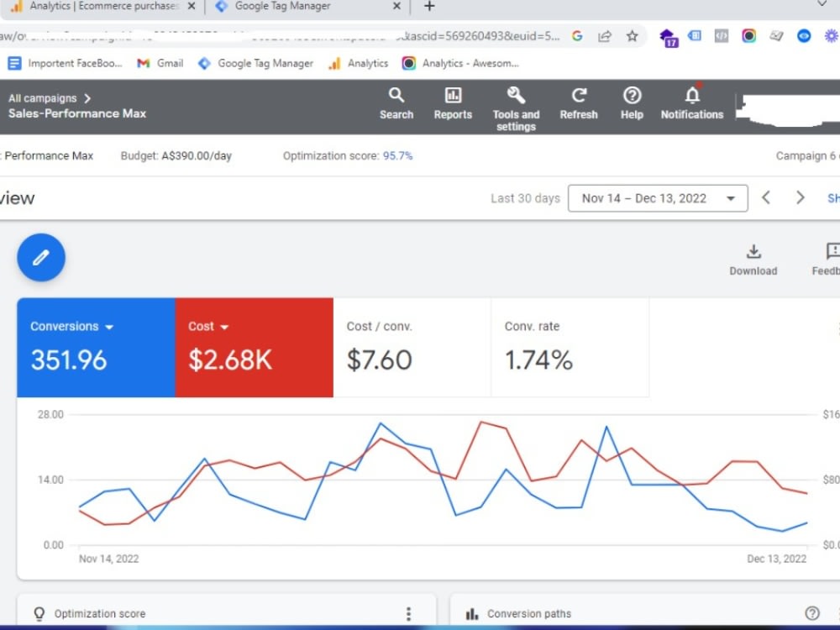Viewport: 840px width, 630px height.
Task: Click the Optimization score card title
Action: click(100, 614)
